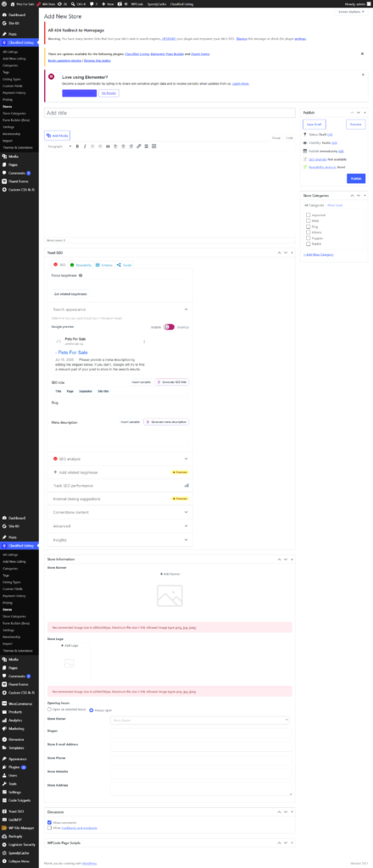This screenshot has width=373, height=868.
Task: Check the Puppies store category
Action: click(309, 238)
